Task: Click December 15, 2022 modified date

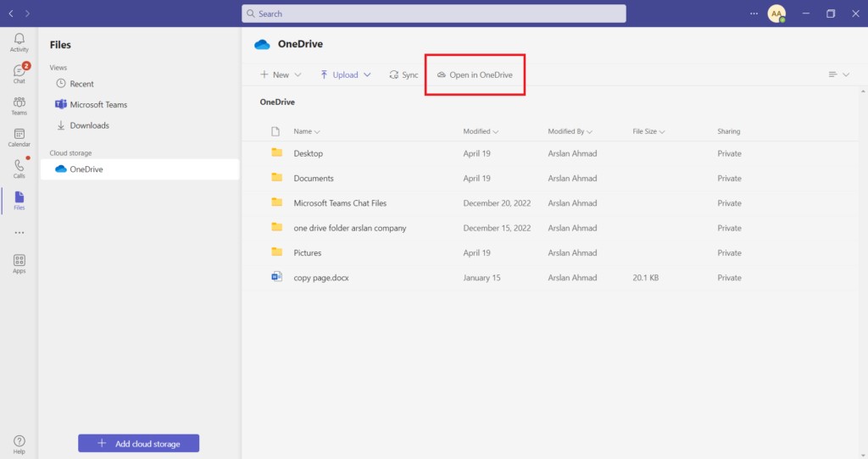Action: [497, 228]
